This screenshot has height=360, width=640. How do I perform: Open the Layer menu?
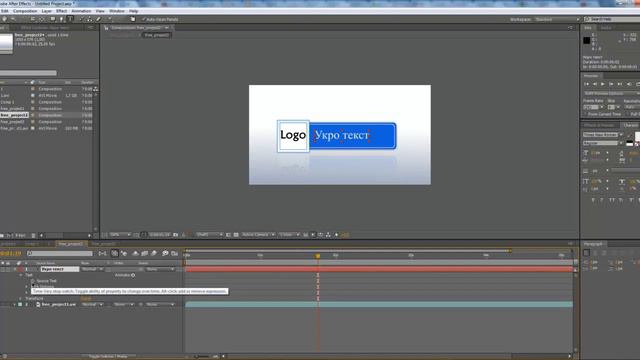pos(47,11)
